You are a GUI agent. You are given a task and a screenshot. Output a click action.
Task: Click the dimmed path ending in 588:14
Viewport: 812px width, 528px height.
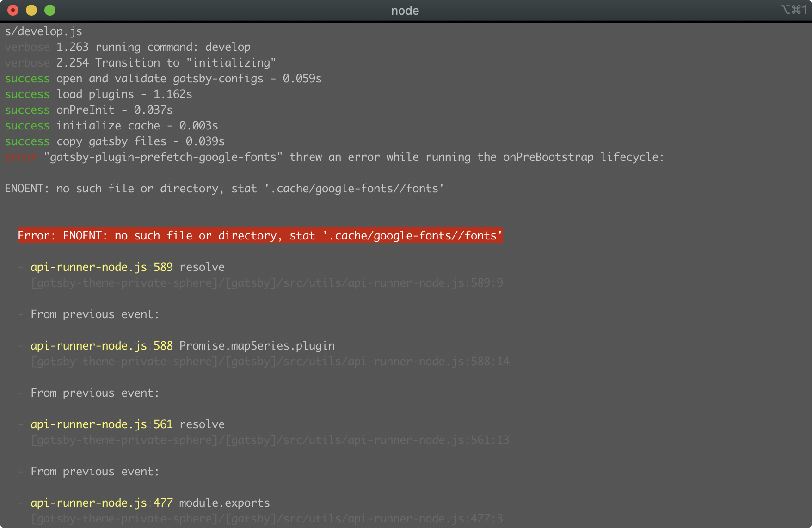[x=270, y=362]
